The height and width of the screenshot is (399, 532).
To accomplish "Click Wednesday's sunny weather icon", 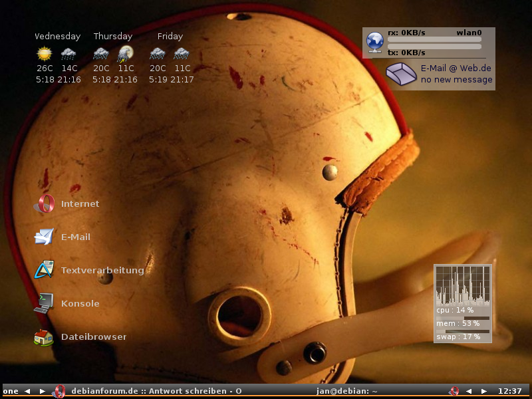I will pyautogui.click(x=45, y=54).
